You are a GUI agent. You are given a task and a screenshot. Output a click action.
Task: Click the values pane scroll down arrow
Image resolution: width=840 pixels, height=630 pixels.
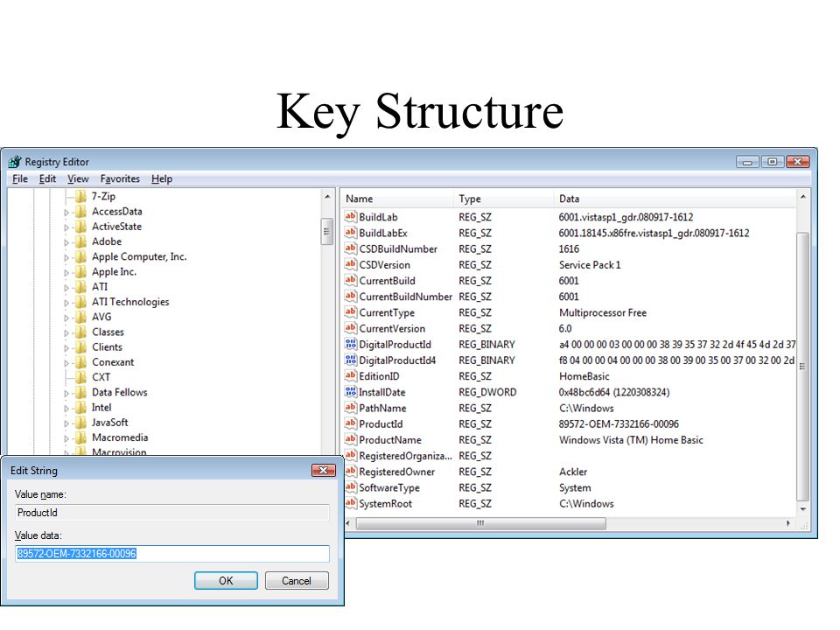(x=802, y=509)
